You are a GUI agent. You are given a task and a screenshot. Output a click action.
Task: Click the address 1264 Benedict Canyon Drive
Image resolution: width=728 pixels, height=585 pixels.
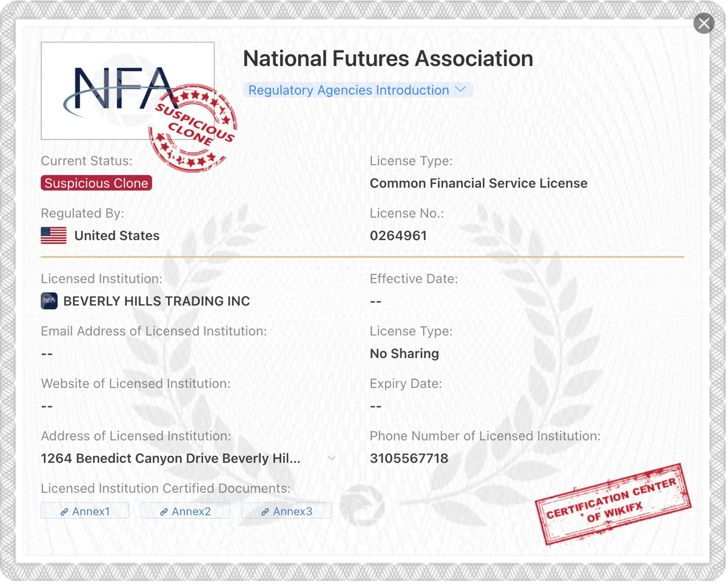tap(171, 459)
